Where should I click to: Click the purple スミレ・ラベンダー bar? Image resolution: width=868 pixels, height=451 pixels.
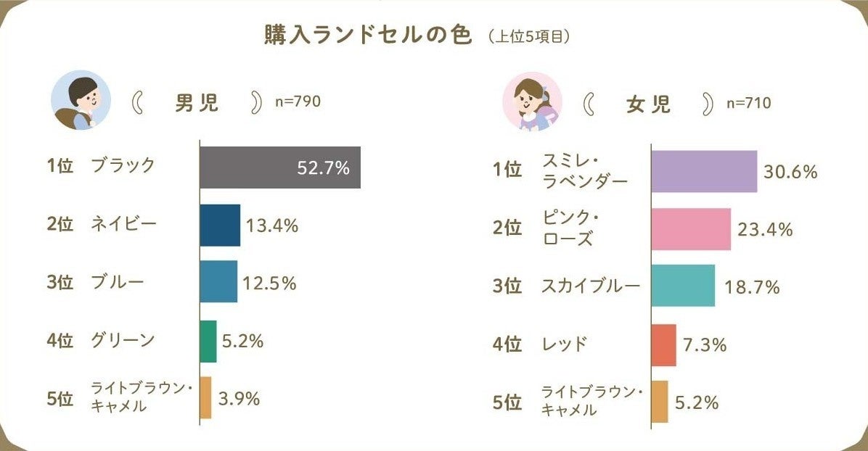(x=704, y=172)
